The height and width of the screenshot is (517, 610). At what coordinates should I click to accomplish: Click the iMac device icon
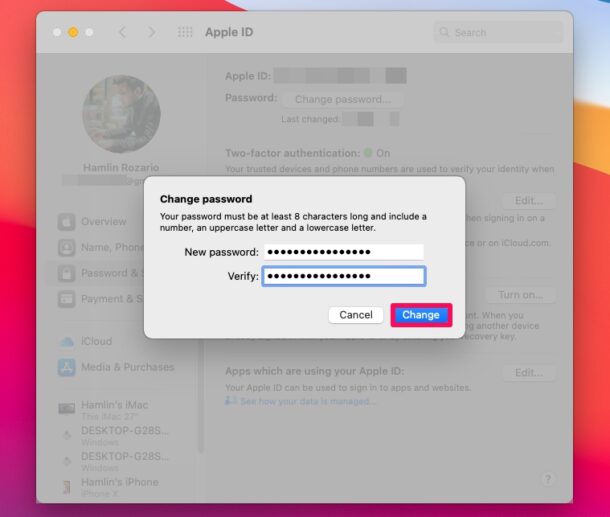click(x=67, y=408)
